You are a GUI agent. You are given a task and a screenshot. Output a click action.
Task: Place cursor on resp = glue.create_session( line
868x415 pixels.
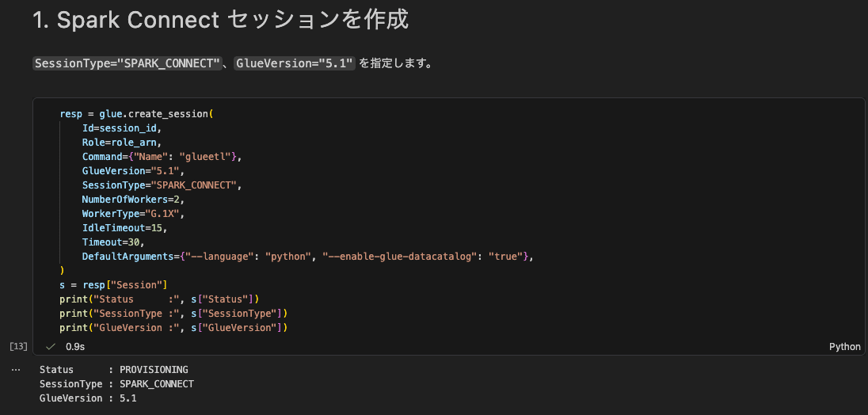[136, 114]
